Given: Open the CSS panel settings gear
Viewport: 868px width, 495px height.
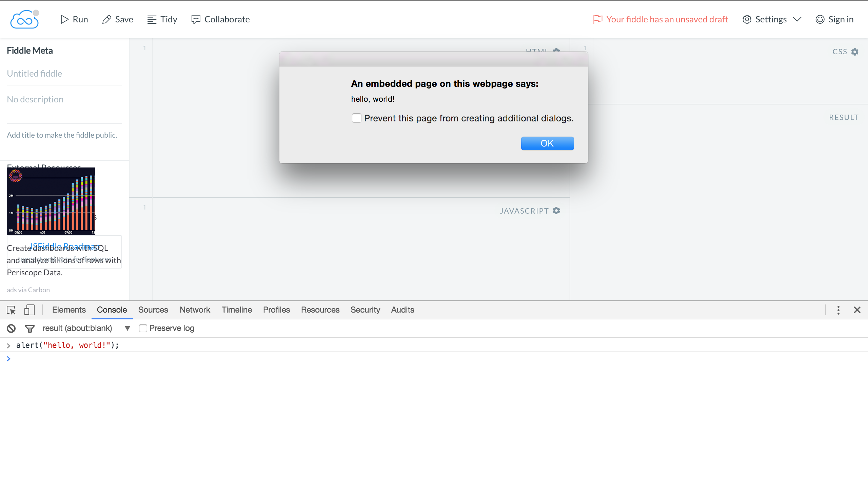Looking at the screenshot, I should pyautogui.click(x=855, y=52).
